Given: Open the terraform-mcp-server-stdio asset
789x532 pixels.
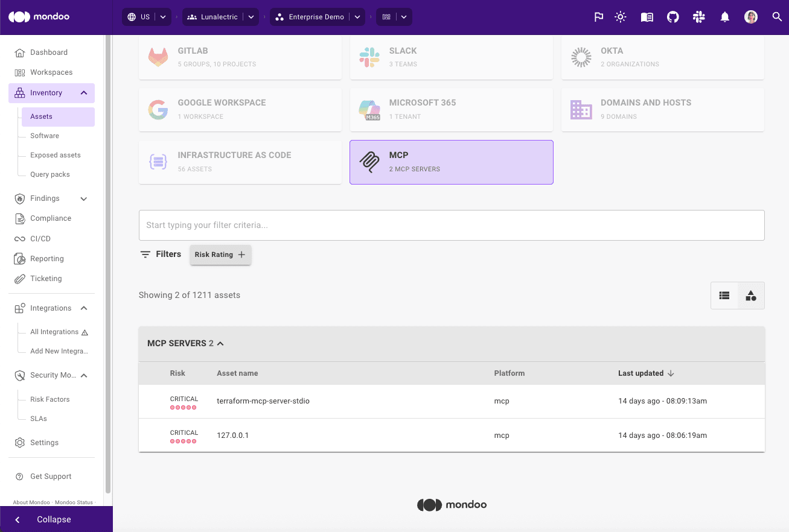Looking at the screenshot, I should 263,401.
